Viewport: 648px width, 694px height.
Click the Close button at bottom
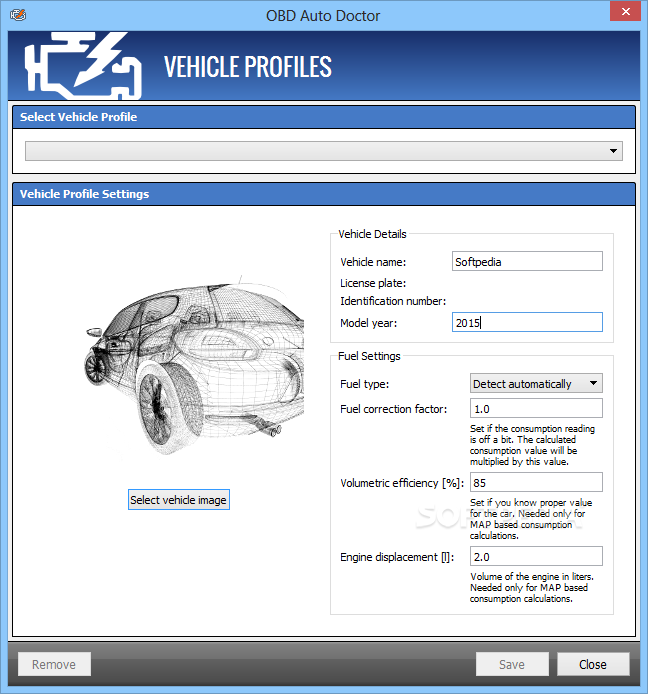tap(593, 664)
